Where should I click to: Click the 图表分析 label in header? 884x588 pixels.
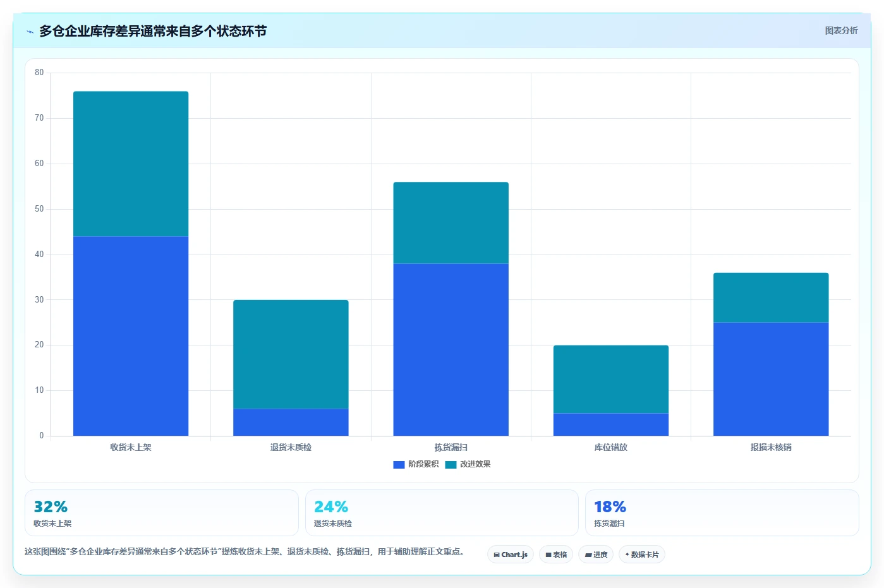pos(841,30)
